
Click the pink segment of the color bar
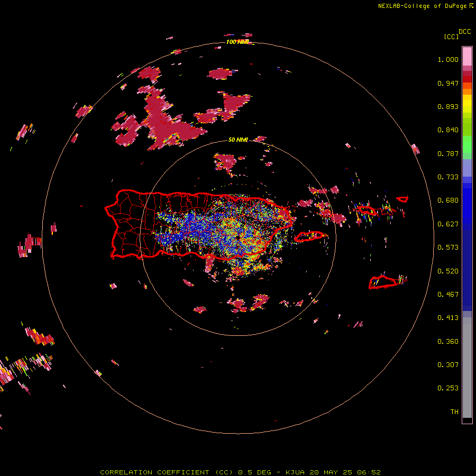467,57
